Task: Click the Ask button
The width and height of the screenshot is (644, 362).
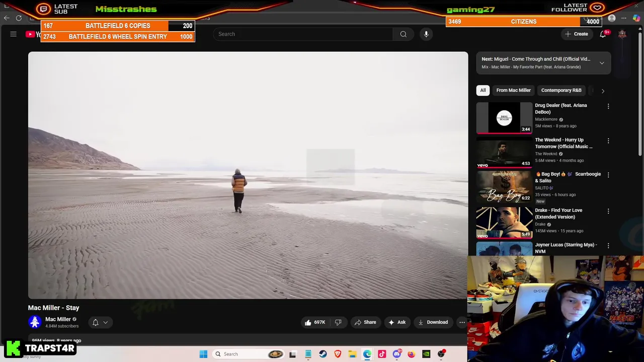Action: (x=397, y=322)
